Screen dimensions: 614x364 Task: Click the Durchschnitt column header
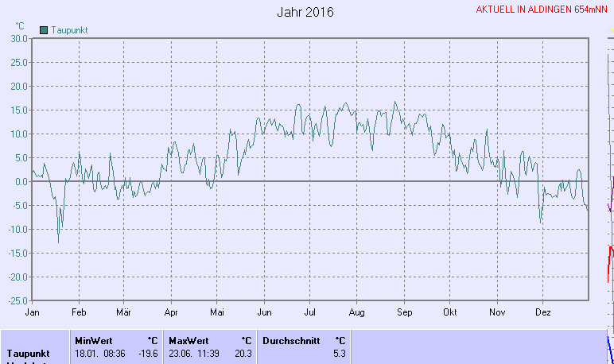click(291, 340)
